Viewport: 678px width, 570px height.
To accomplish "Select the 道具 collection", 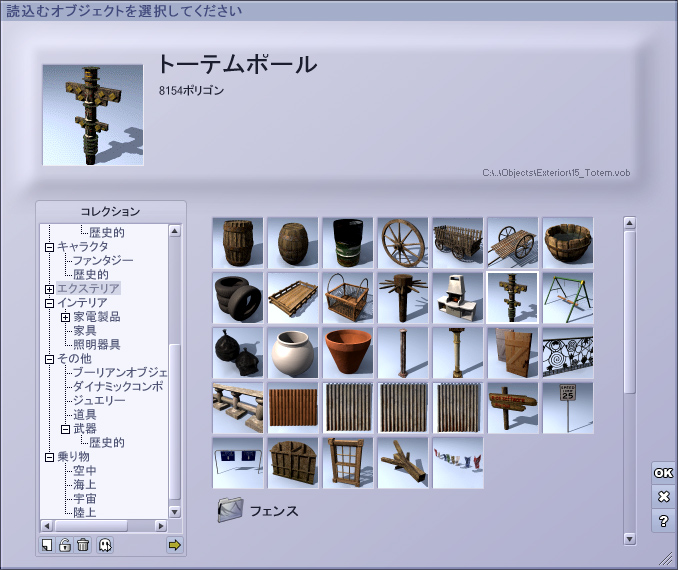I will point(85,414).
